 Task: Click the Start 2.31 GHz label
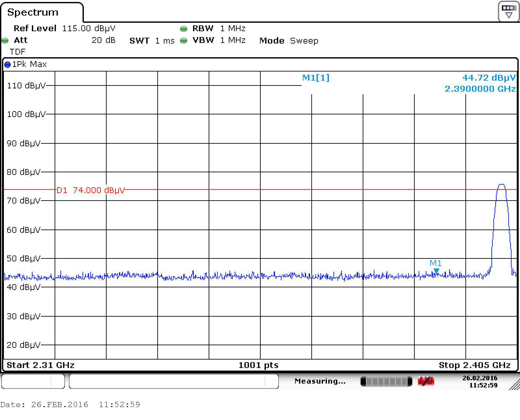coord(41,365)
